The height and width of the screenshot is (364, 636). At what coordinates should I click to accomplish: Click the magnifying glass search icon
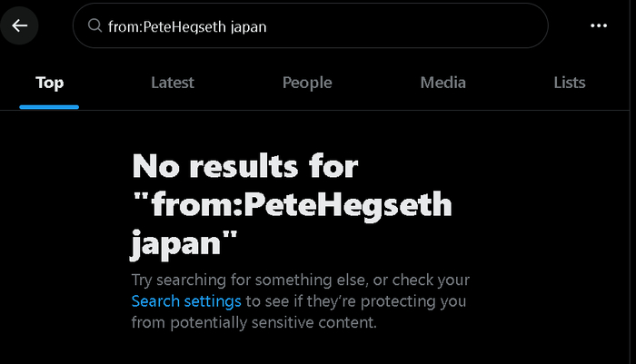[94, 26]
